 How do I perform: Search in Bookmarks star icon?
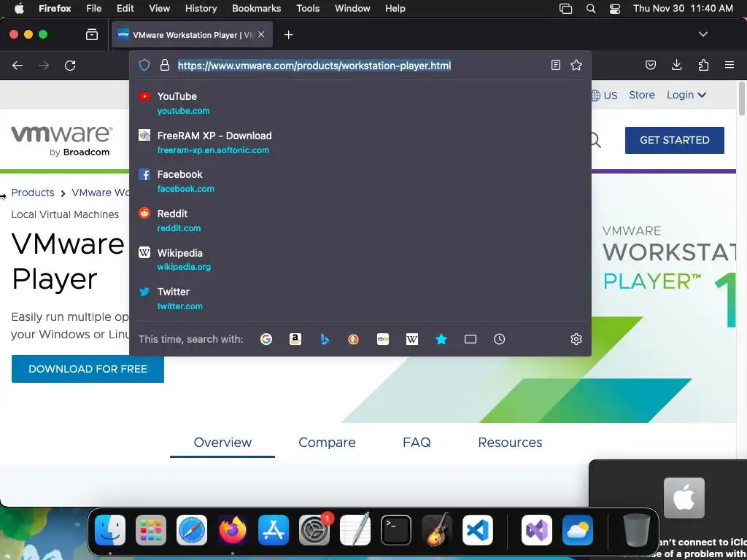tap(441, 339)
